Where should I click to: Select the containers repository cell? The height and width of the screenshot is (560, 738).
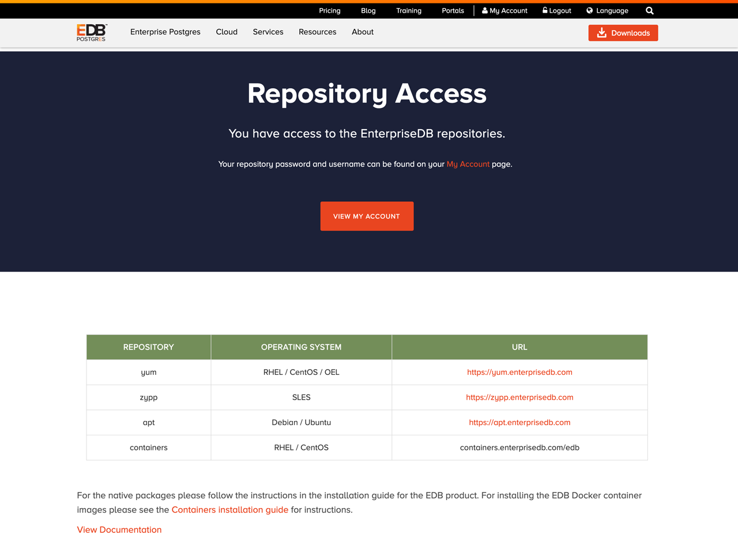click(x=149, y=448)
